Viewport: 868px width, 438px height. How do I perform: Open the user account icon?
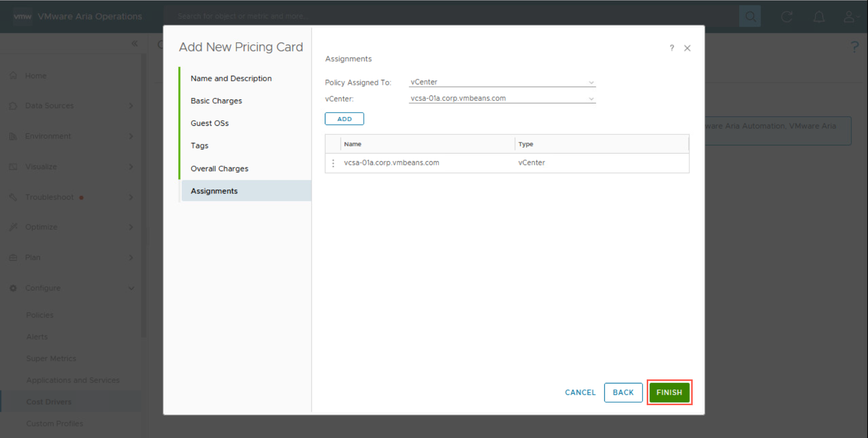coord(849,17)
